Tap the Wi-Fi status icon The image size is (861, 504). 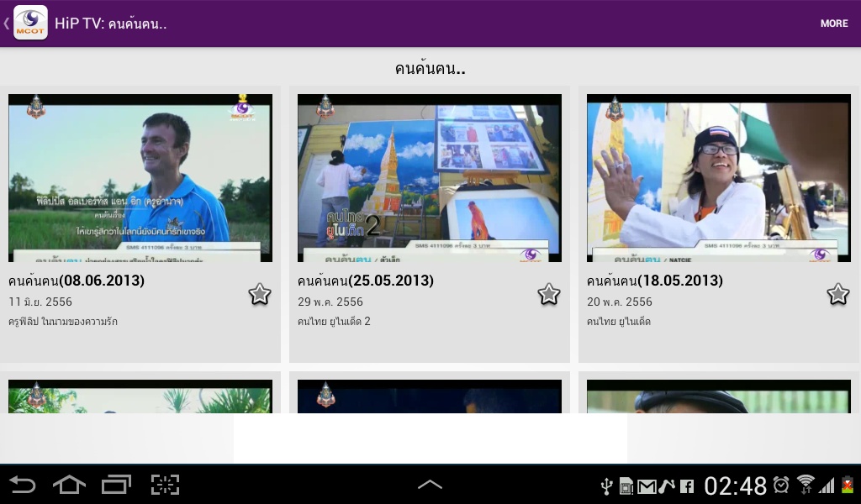tap(806, 485)
